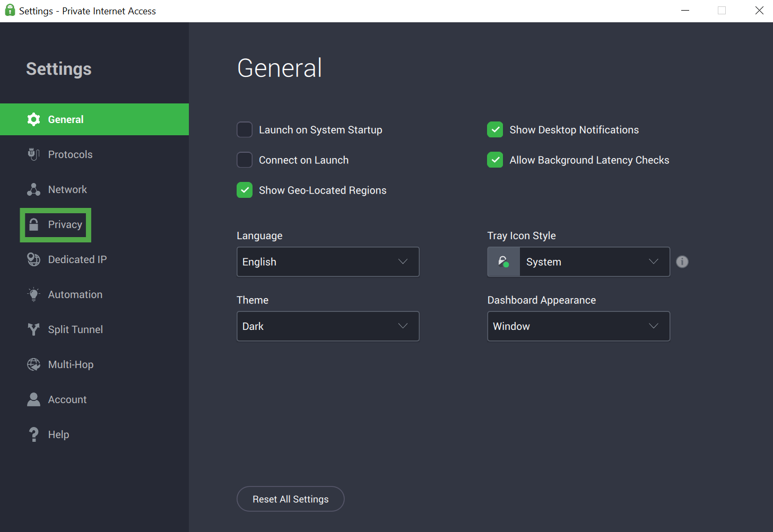Image resolution: width=773 pixels, height=532 pixels.
Task: Click the Show Desktop Notifications label
Action: click(574, 130)
